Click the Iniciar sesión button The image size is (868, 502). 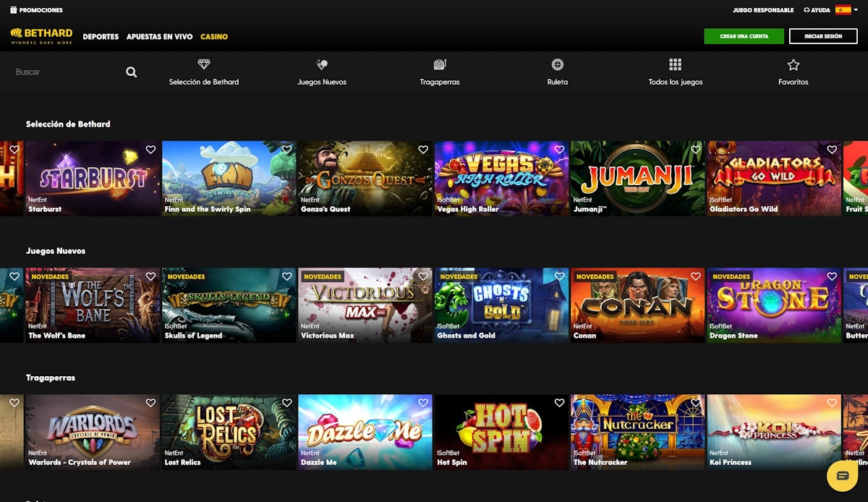pyautogui.click(x=822, y=36)
